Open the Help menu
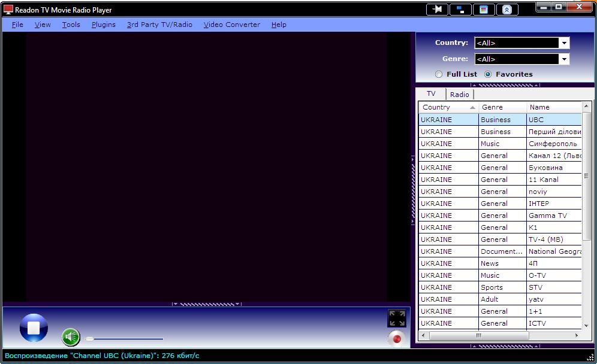 (x=279, y=25)
